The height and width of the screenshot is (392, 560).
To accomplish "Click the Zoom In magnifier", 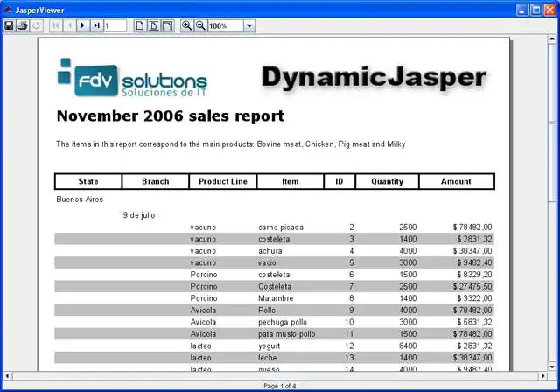I will click(186, 25).
